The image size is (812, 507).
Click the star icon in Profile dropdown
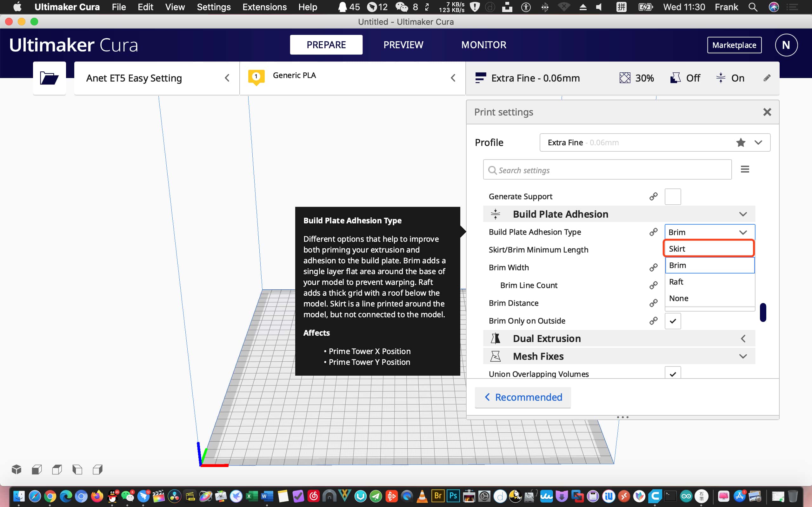click(741, 143)
